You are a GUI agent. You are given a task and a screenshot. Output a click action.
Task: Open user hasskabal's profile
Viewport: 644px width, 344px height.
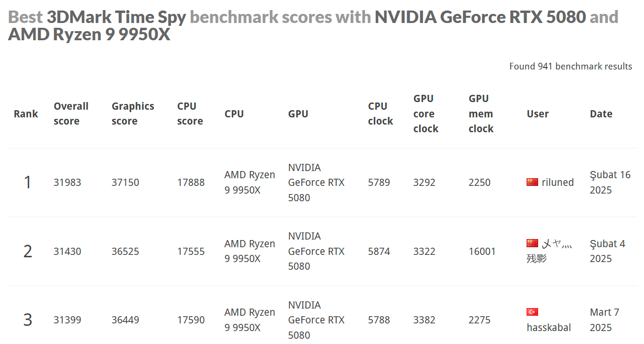coord(549,328)
